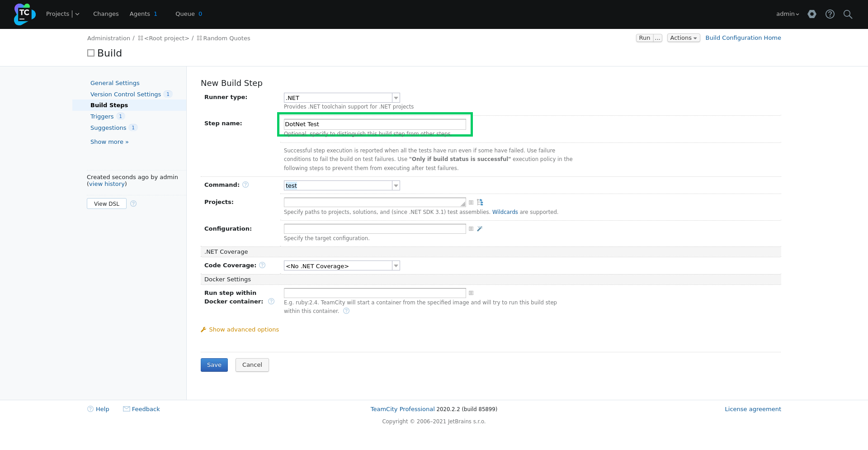Open the Random Quotes breadcrumb
This screenshot has width=868, height=450.
[x=226, y=38]
